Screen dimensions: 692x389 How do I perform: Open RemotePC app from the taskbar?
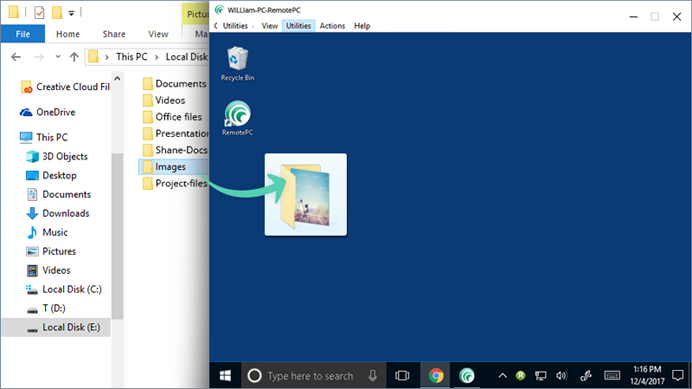[x=466, y=376]
